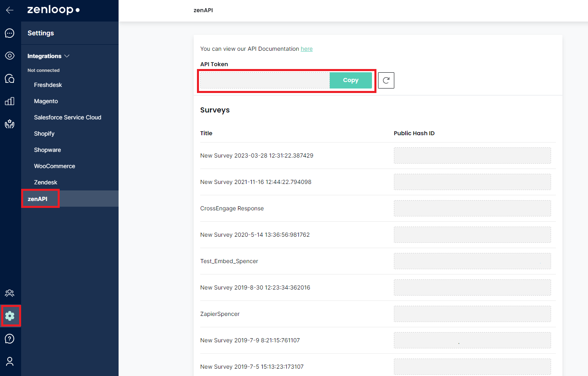Click hash ID field for New Survey 2019-8-30

[472, 287]
